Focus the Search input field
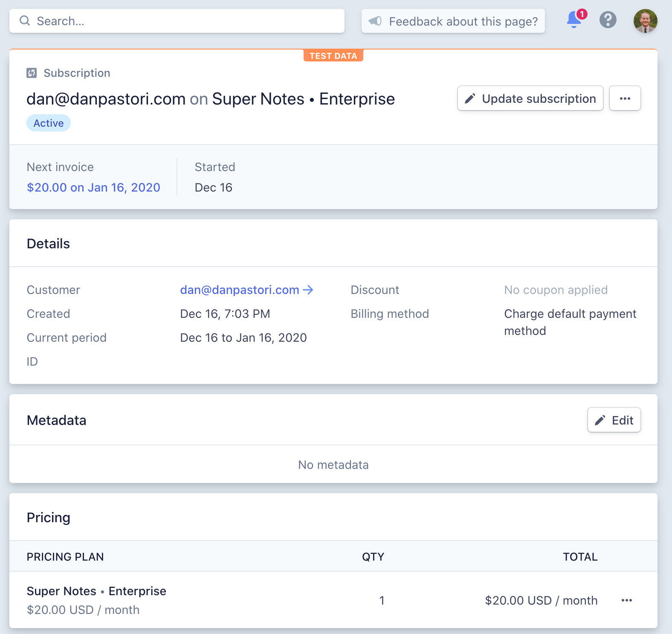Image resolution: width=672 pixels, height=634 pixels. (177, 21)
